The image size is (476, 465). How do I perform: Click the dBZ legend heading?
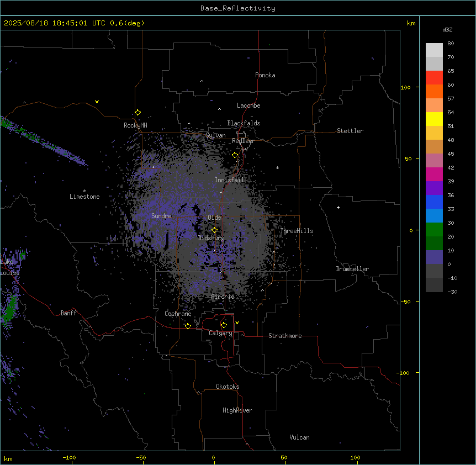pyautogui.click(x=447, y=29)
